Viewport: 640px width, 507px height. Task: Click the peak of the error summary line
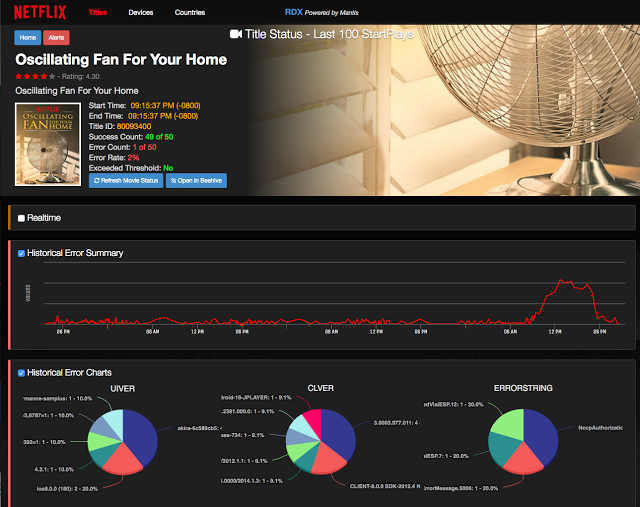pyautogui.click(x=561, y=280)
